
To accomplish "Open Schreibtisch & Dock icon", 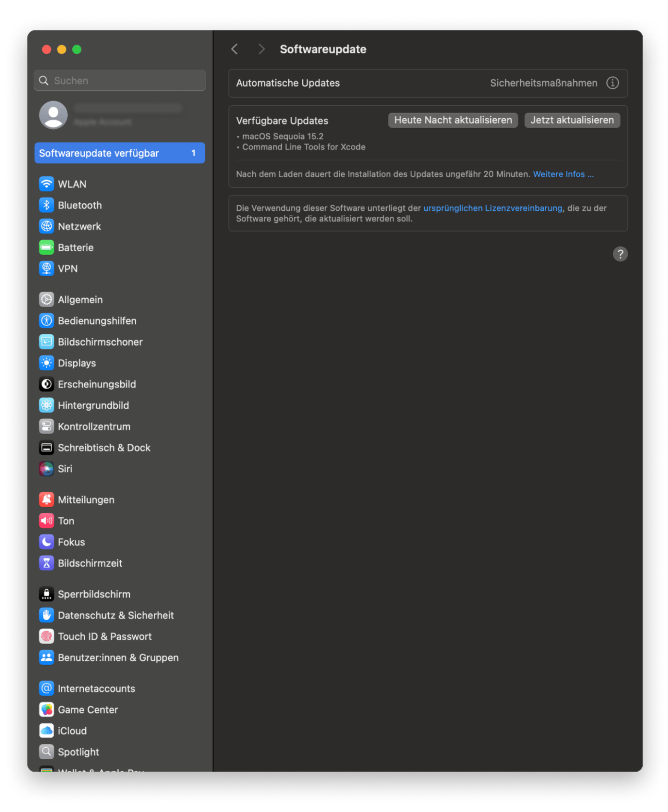I will coord(46,447).
